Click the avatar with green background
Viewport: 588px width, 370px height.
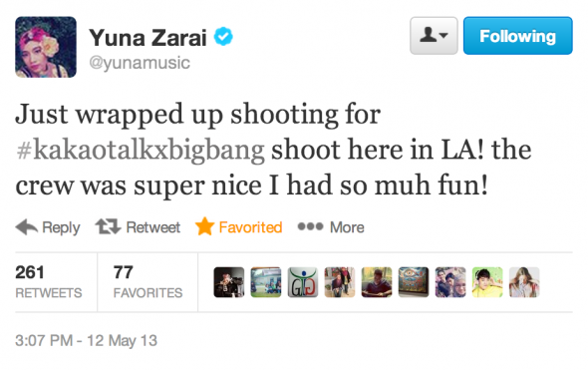click(487, 282)
